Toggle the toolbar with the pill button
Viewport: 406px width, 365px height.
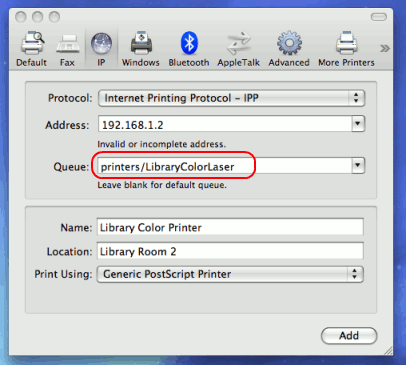(379, 17)
